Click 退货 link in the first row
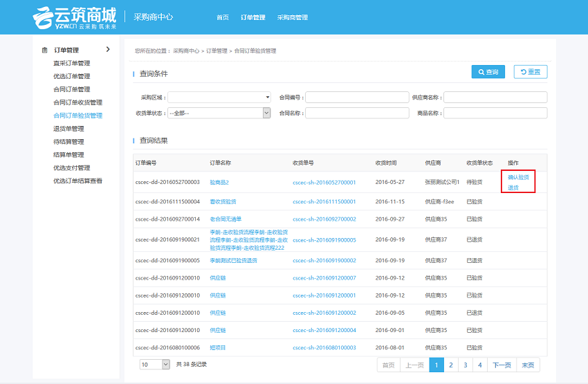The width and height of the screenshot is (588, 384). coord(513,188)
